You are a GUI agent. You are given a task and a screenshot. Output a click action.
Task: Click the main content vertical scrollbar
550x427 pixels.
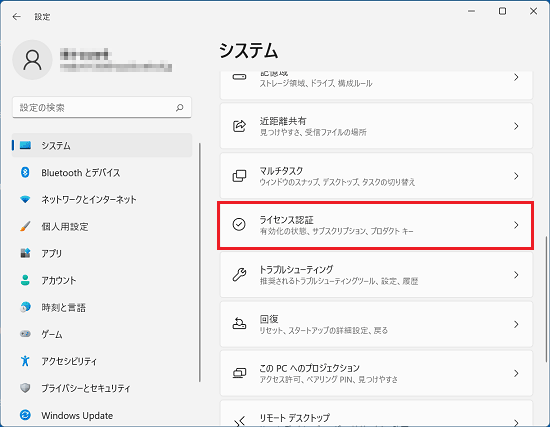(x=546, y=299)
